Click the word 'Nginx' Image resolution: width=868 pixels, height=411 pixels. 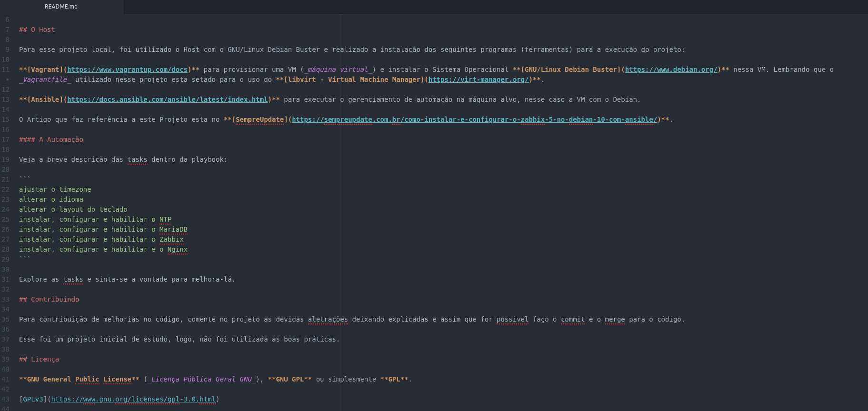point(178,249)
